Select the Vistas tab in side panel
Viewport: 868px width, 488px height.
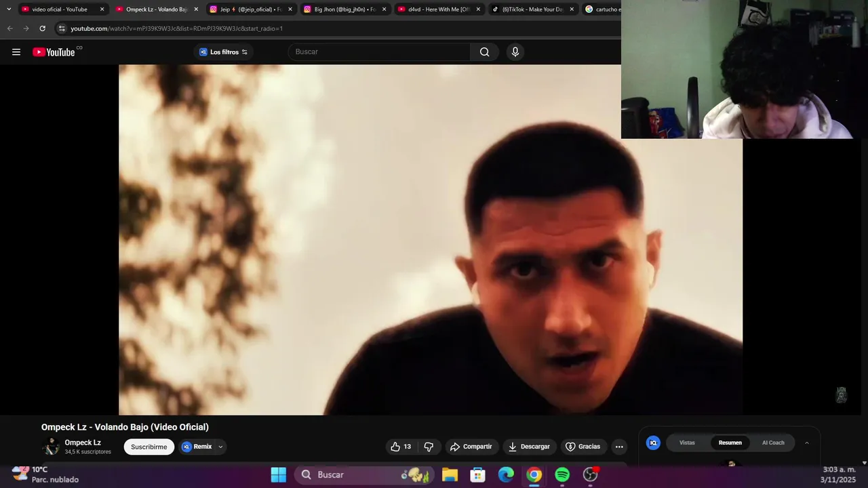687,443
